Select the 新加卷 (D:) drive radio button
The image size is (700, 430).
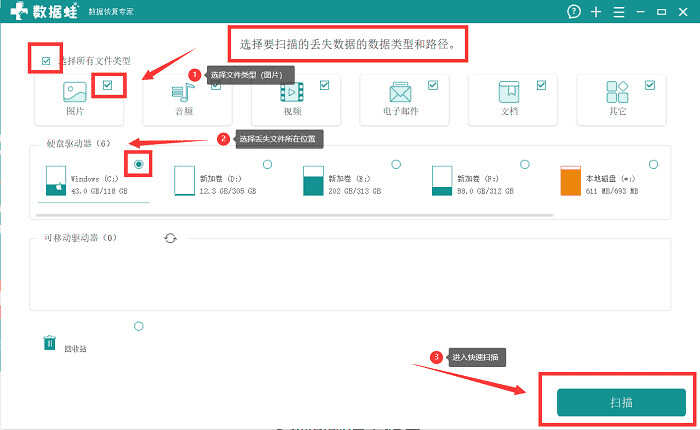pos(267,164)
